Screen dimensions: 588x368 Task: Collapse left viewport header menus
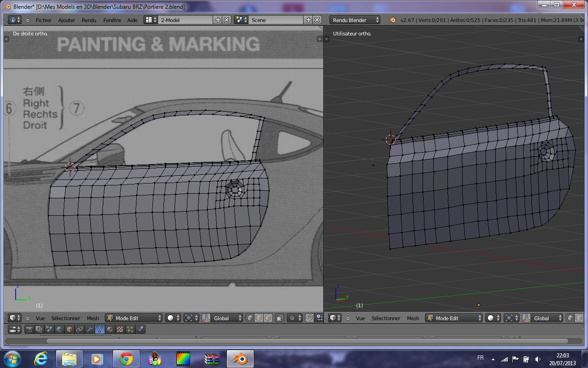point(28,318)
